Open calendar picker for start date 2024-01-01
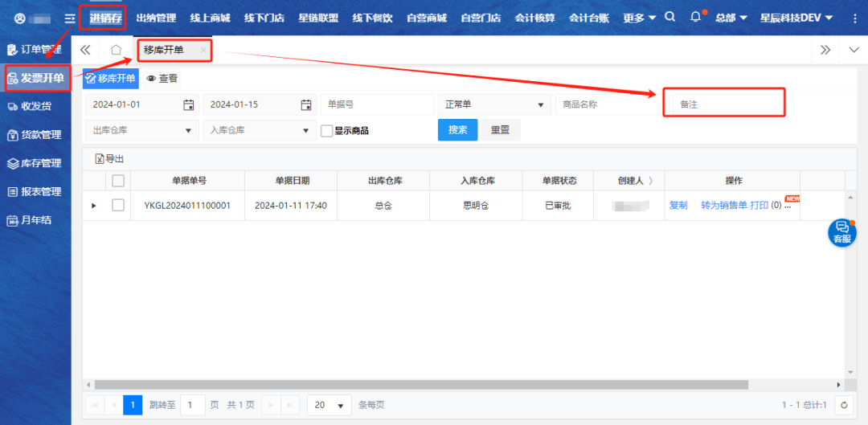 [189, 104]
